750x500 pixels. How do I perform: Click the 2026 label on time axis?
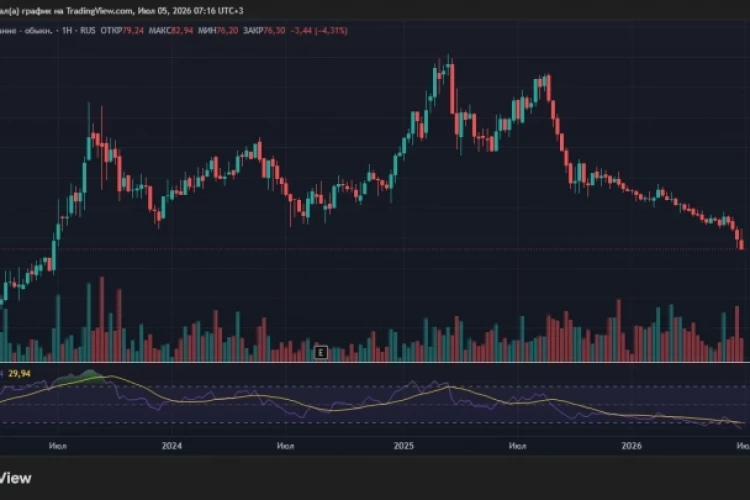point(631,446)
